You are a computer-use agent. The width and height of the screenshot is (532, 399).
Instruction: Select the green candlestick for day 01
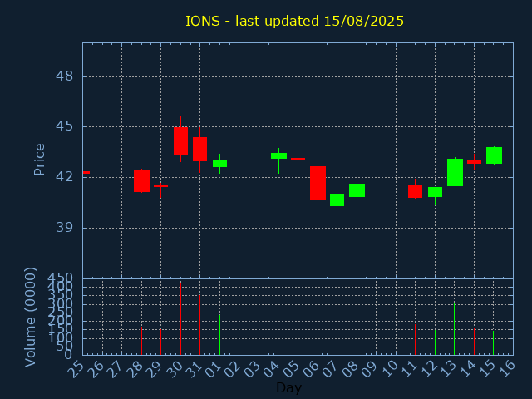pos(219,163)
